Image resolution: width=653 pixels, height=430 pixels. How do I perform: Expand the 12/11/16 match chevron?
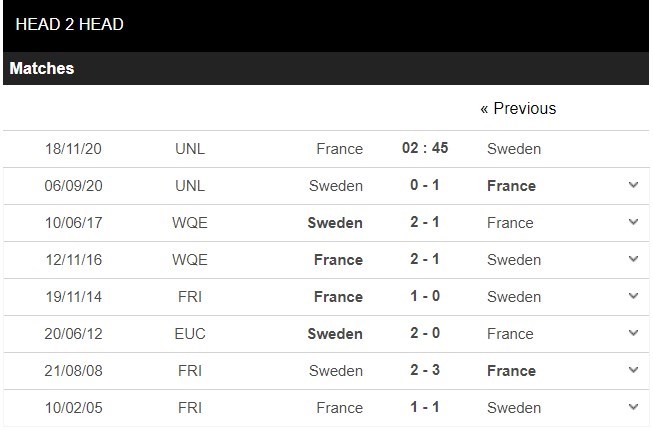tap(633, 260)
